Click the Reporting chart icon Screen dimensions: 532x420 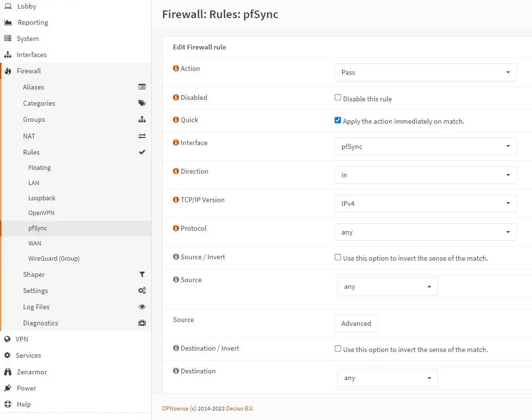point(8,22)
